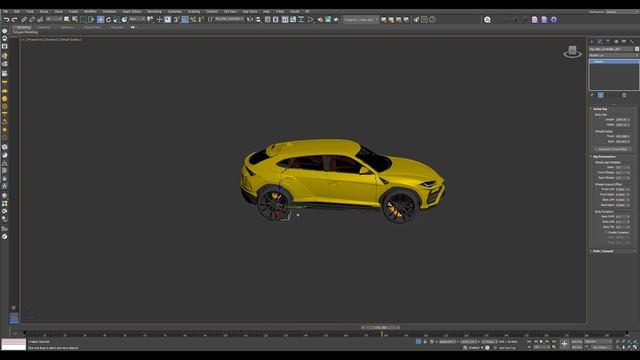Toggle Show End Result in modifier stack

point(601,95)
